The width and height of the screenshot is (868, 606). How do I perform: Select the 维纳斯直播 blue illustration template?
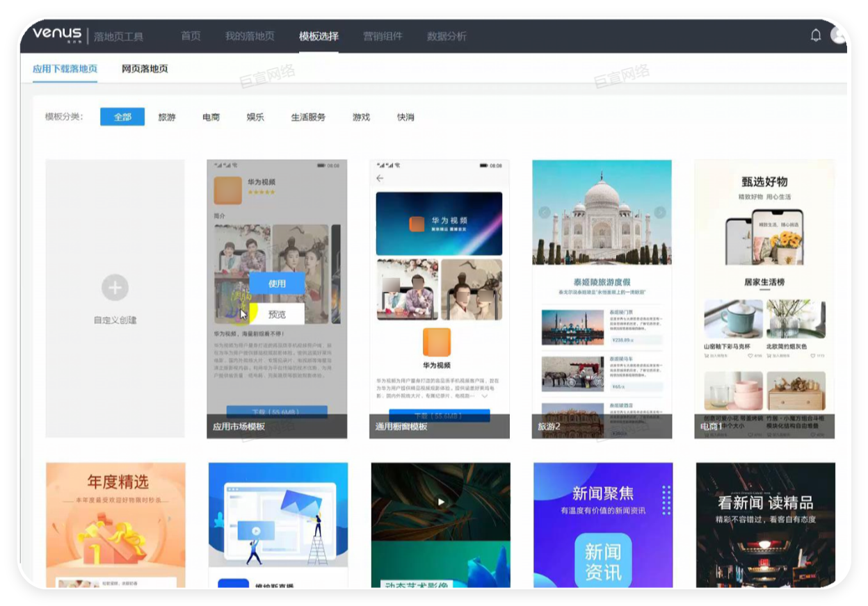(x=278, y=525)
